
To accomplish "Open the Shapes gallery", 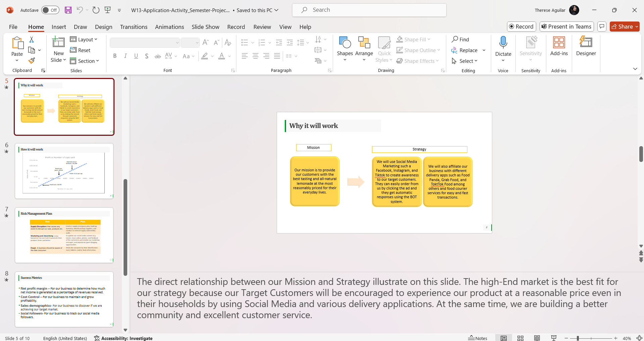I will click(x=345, y=49).
